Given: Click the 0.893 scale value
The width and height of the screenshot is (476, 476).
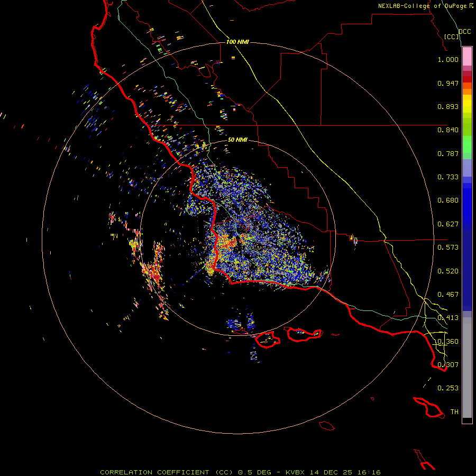Looking at the screenshot, I should pyautogui.click(x=448, y=106).
